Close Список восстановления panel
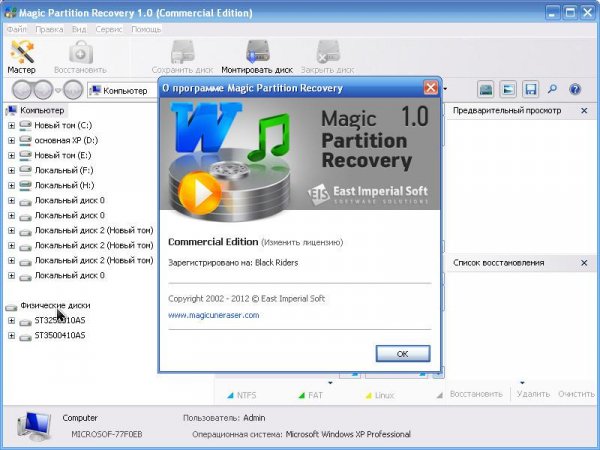Viewport: 600px width, 450px height. (x=584, y=263)
